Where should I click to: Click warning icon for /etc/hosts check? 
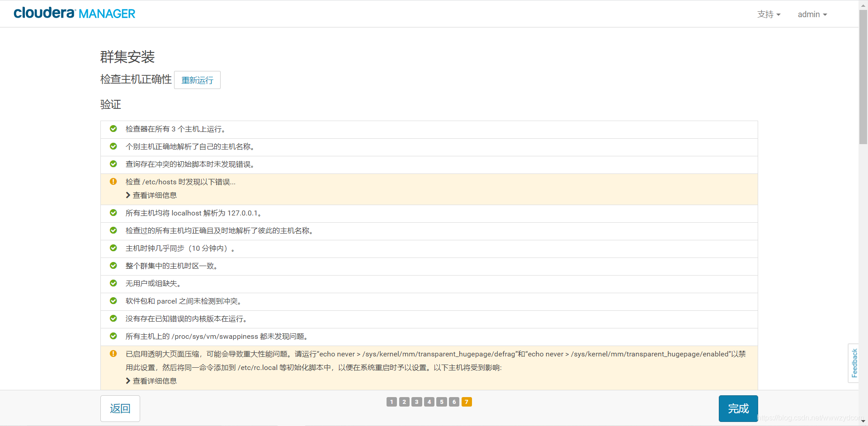click(113, 182)
